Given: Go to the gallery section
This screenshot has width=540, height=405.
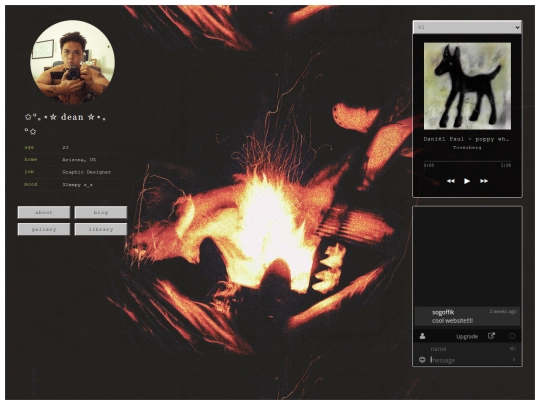Looking at the screenshot, I should tap(44, 229).
